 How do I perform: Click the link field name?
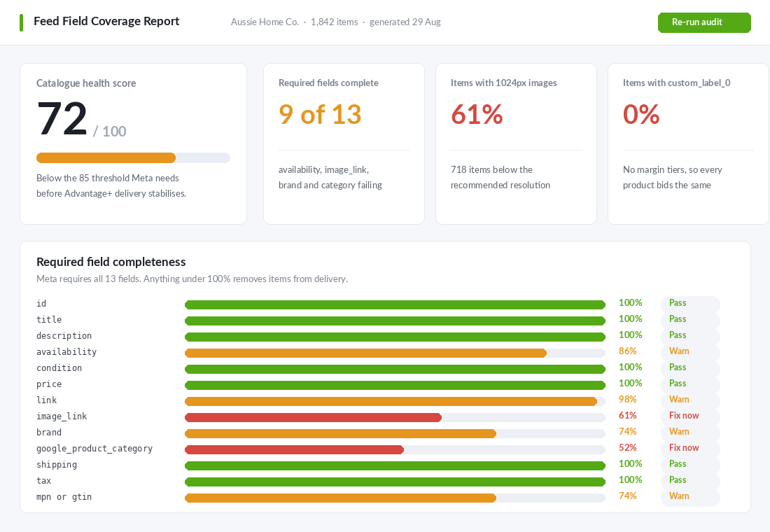pos(47,400)
